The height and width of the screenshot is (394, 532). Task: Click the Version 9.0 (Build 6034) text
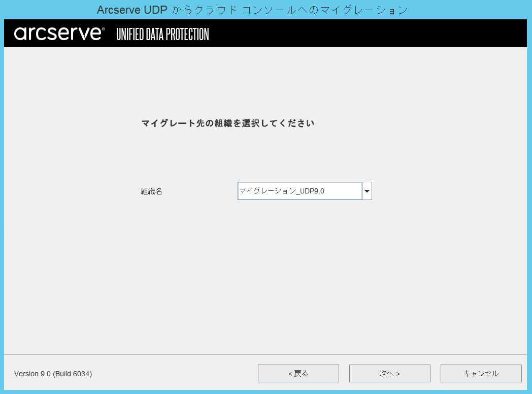click(53, 374)
